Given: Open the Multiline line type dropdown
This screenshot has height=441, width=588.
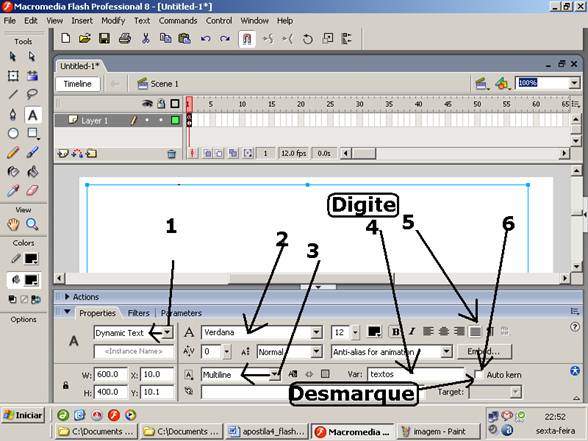Looking at the screenshot, I should click(275, 374).
